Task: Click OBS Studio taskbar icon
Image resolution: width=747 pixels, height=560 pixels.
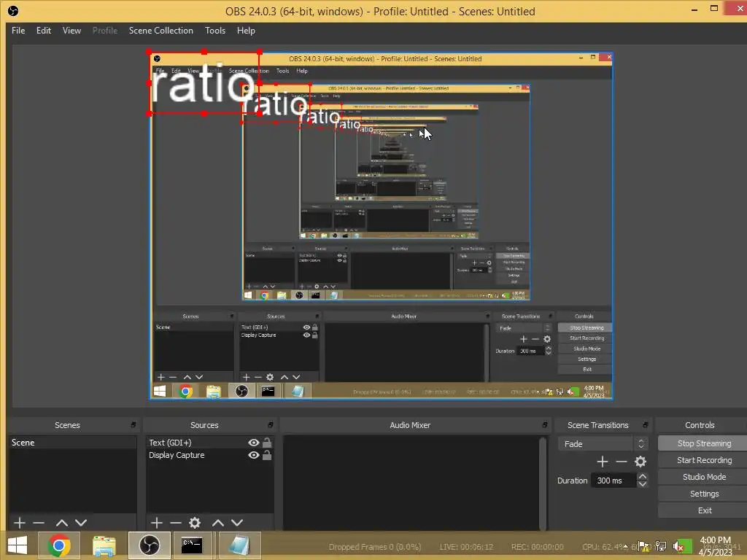Action: click(x=149, y=545)
